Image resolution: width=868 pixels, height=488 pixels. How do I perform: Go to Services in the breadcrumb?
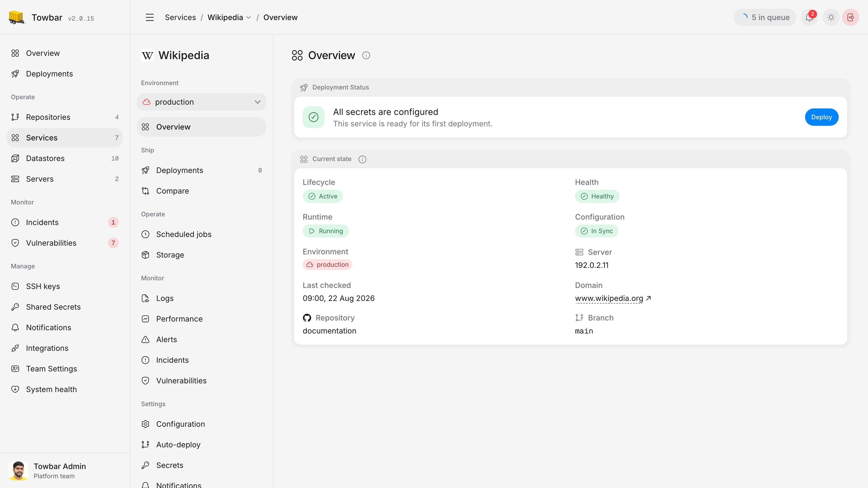180,17
